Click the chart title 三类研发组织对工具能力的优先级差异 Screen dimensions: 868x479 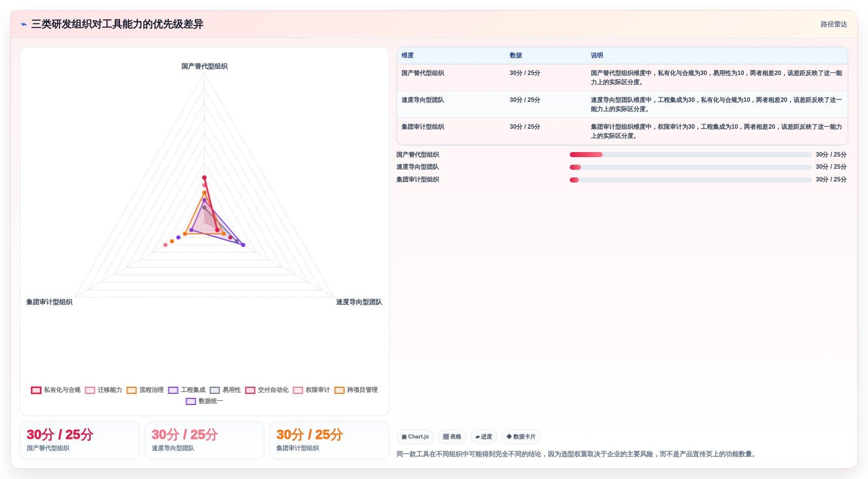click(117, 24)
